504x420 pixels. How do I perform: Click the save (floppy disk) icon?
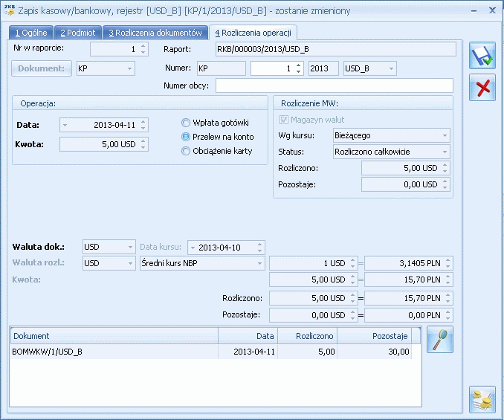(x=482, y=56)
